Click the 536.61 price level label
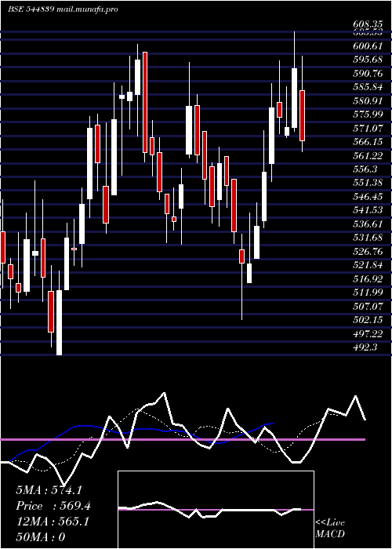 click(x=368, y=224)
